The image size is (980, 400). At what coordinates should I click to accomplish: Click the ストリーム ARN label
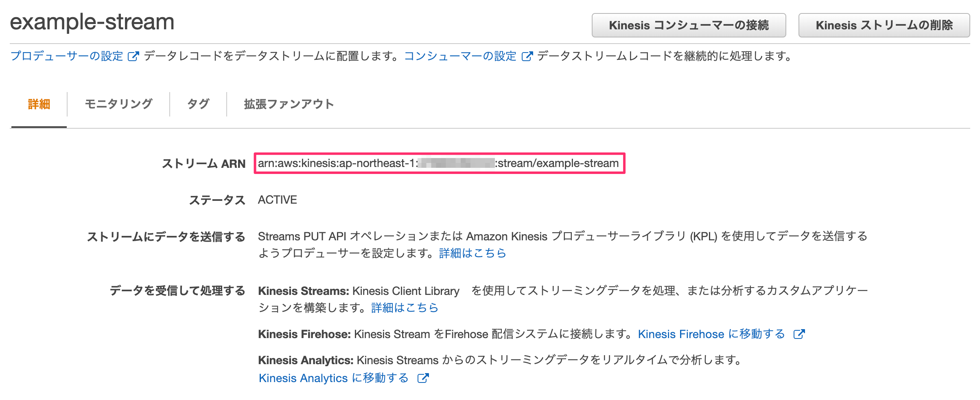[x=204, y=164]
